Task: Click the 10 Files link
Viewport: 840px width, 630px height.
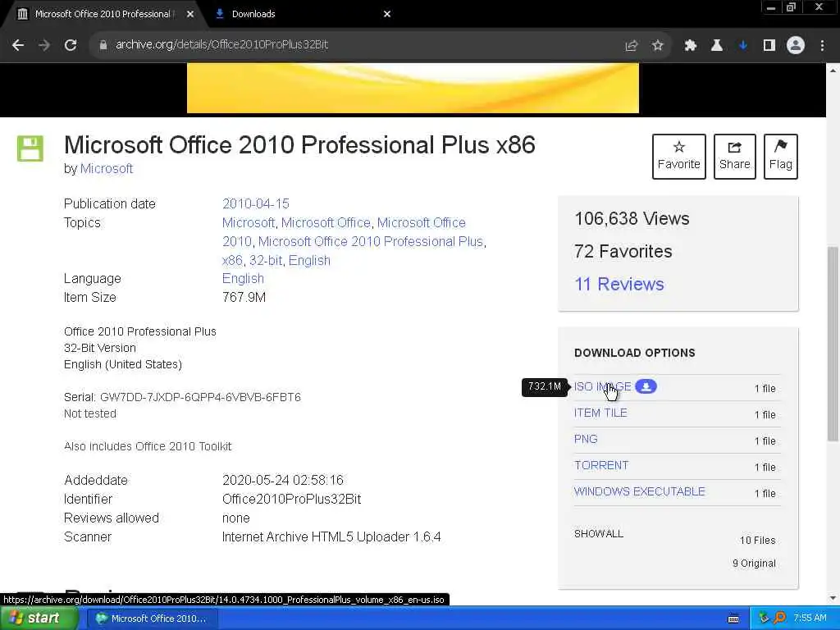Action: point(757,541)
